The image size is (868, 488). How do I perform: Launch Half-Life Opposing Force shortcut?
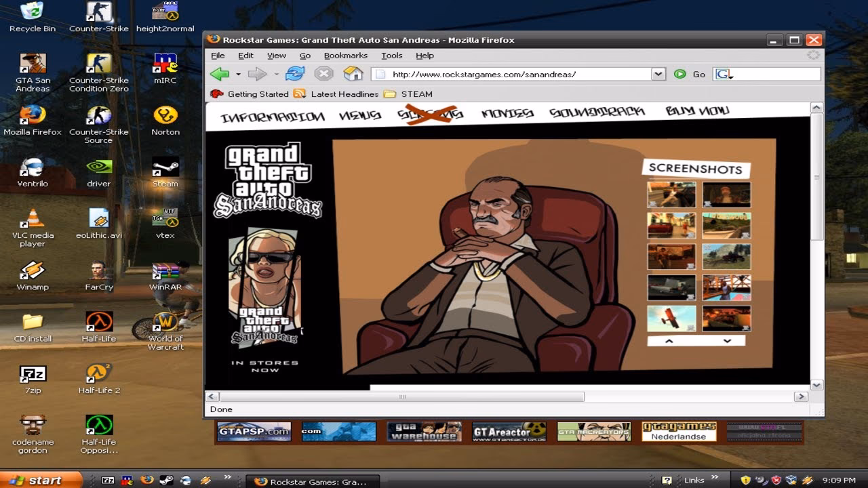(x=99, y=434)
